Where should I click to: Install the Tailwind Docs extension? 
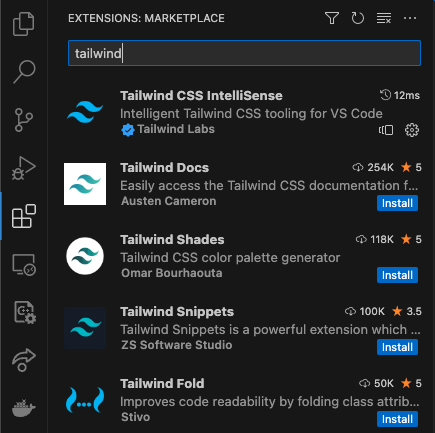pyautogui.click(x=397, y=203)
